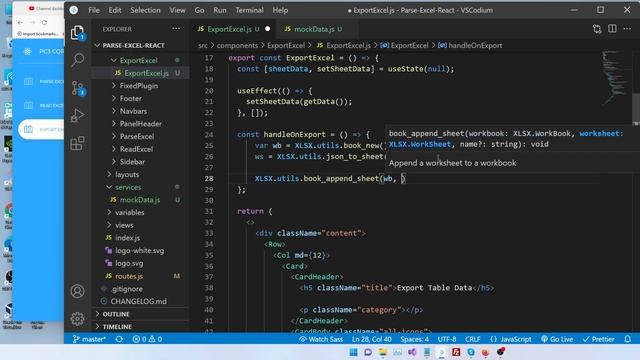The width and height of the screenshot is (640, 360).
Task: Click Synchronize Changes icon in status bar
Action: click(119, 339)
